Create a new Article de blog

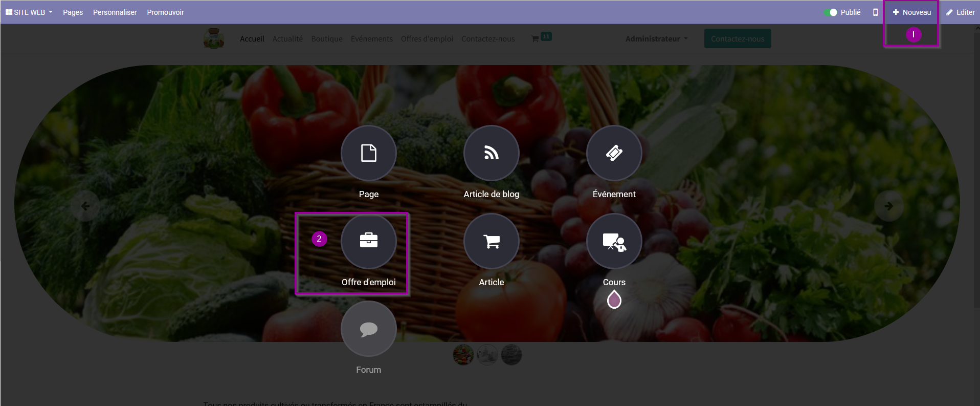(491, 153)
